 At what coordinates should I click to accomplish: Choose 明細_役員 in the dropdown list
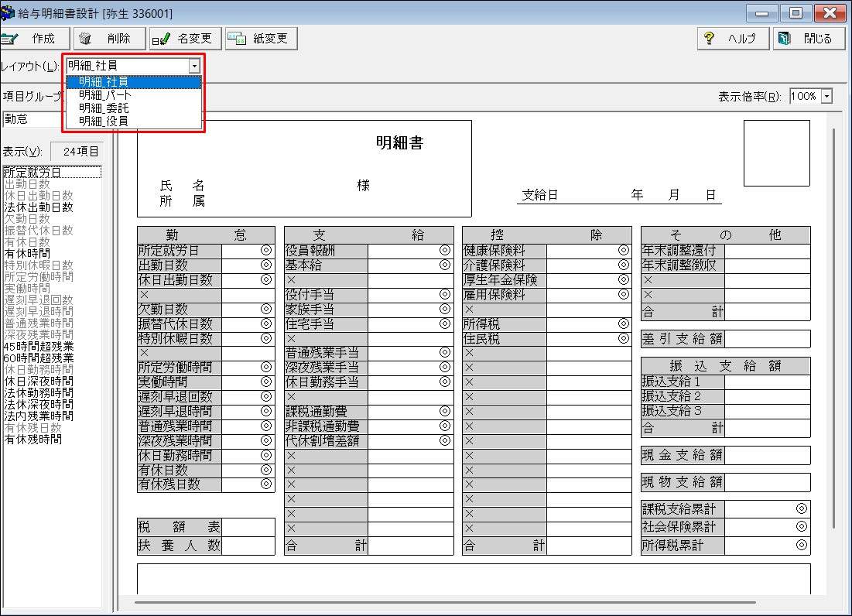(103, 121)
